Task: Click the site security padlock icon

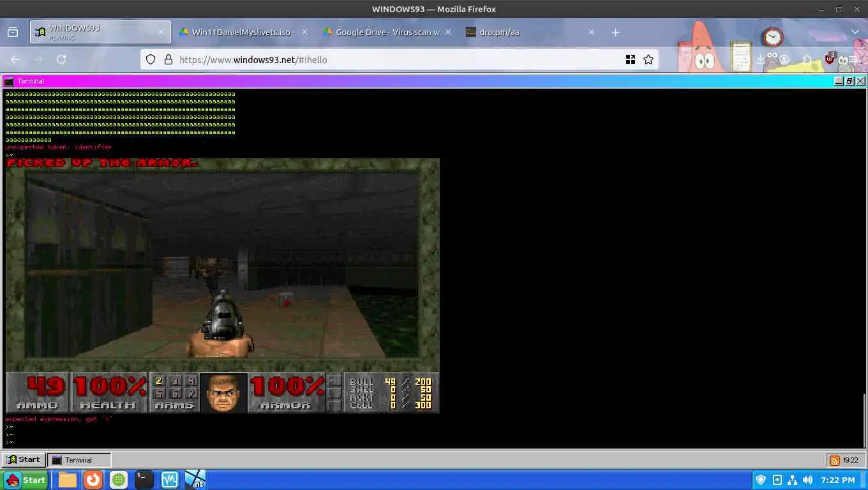Action: pos(168,59)
